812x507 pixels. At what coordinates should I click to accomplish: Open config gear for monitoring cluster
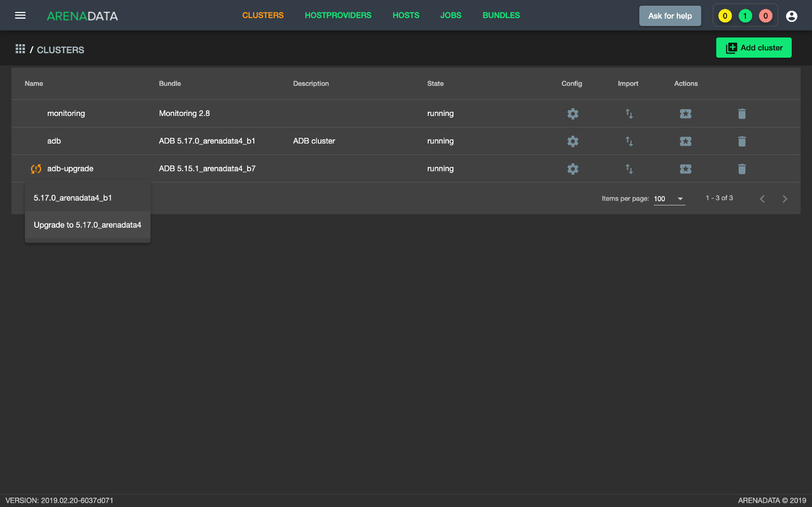coord(573,113)
